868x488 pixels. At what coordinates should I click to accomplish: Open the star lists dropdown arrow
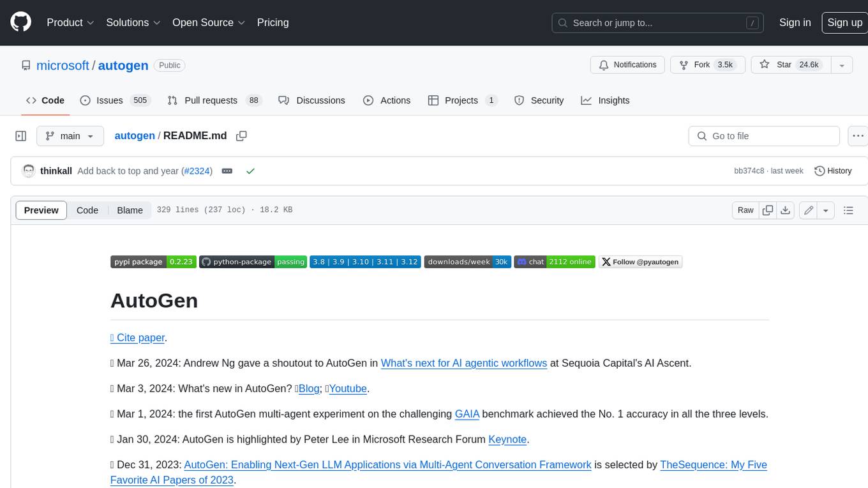(841, 65)
